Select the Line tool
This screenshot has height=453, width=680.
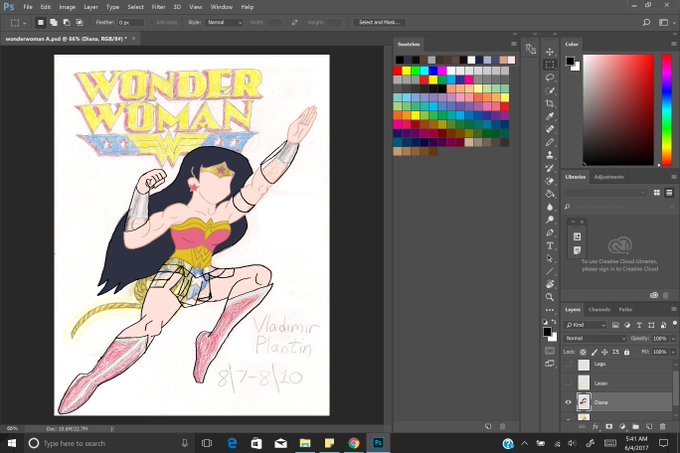pyautogui.click(x=550, y=271)
